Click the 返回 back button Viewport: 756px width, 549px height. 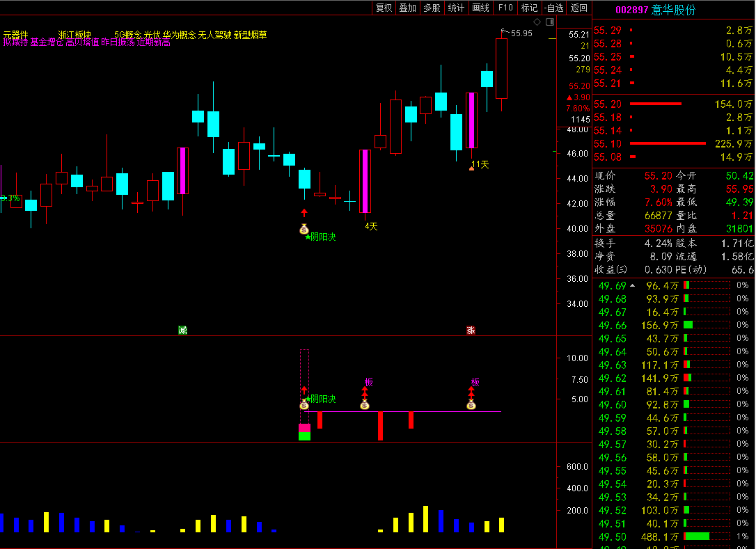(579, 8)
